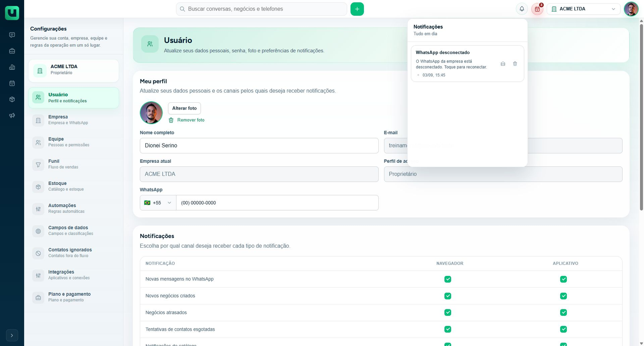Select Usuário in settings menu
The image size is (644, 346).
pyautogui.click(x=74, y=98)
